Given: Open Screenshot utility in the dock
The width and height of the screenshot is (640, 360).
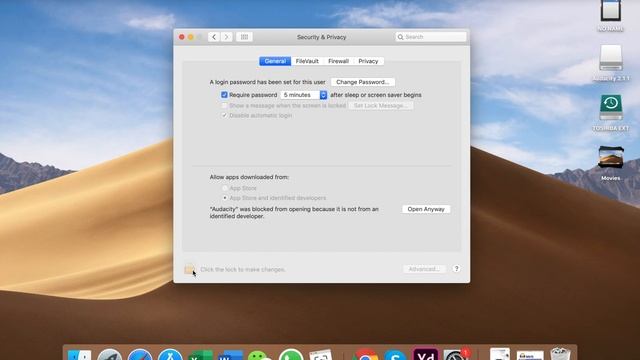Looking at the screenshot, I should coord(321,354).
